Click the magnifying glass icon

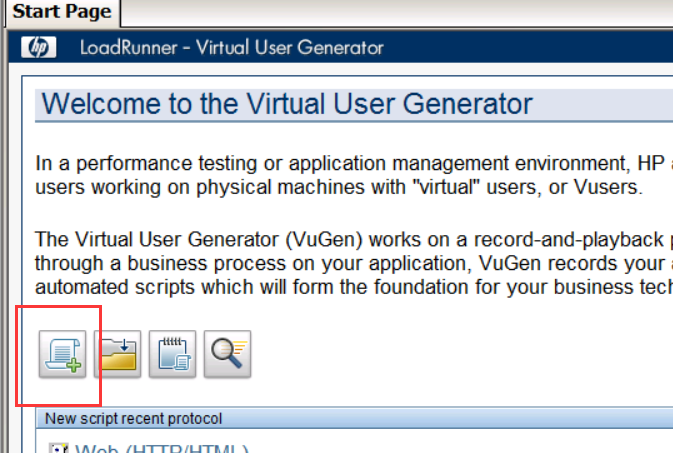tap(226, 355)
